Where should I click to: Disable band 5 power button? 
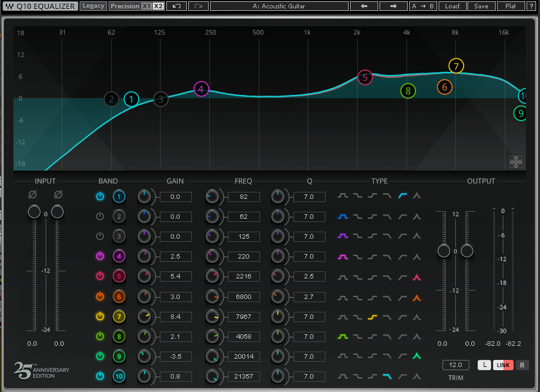tap(100, 276)
